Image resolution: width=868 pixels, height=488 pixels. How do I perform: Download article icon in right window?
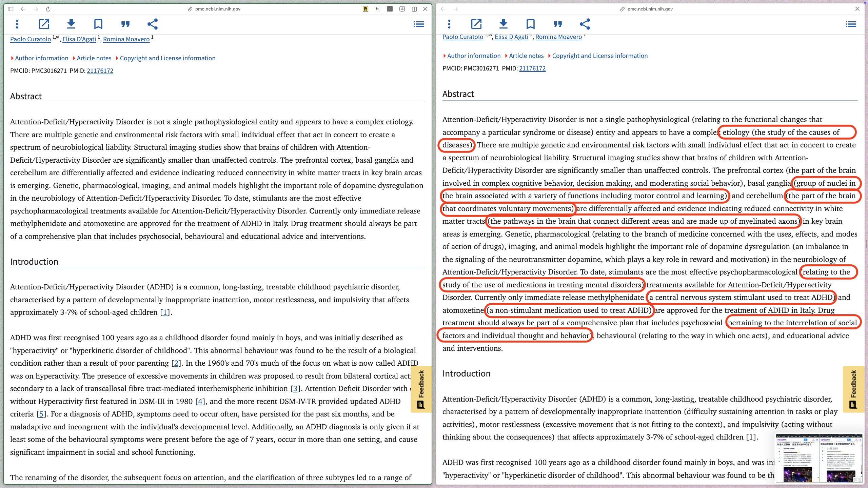504,24
